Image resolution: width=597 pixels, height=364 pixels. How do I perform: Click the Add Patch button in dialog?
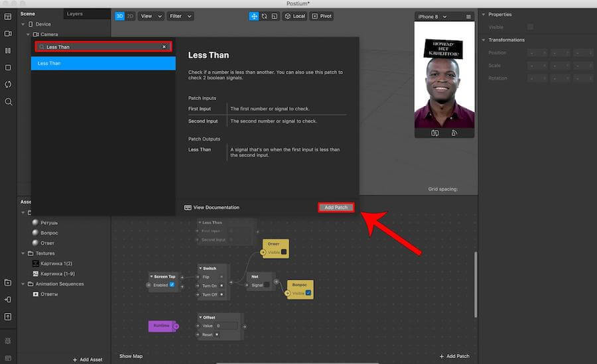click(336, 208)
